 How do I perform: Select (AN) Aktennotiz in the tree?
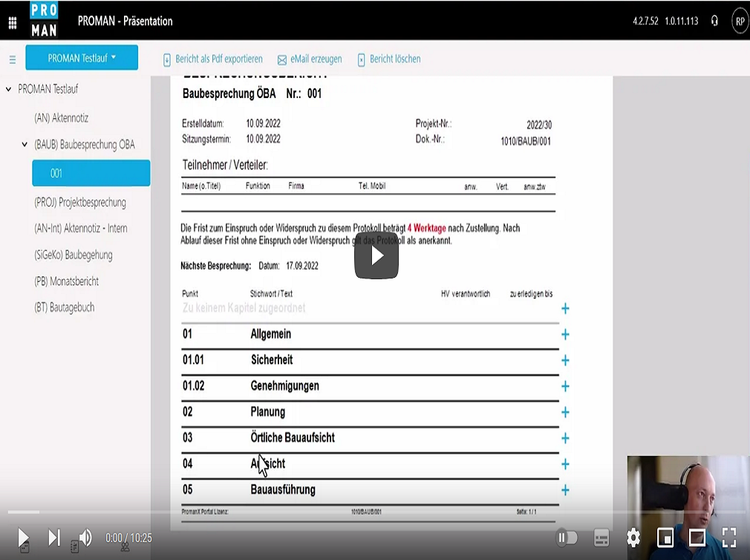(x=61, y=118)
